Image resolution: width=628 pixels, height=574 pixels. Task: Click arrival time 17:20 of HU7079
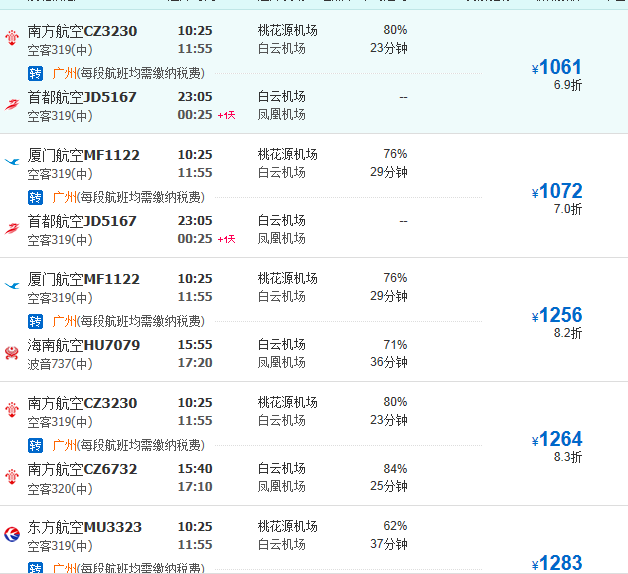[x=195, y=363]
